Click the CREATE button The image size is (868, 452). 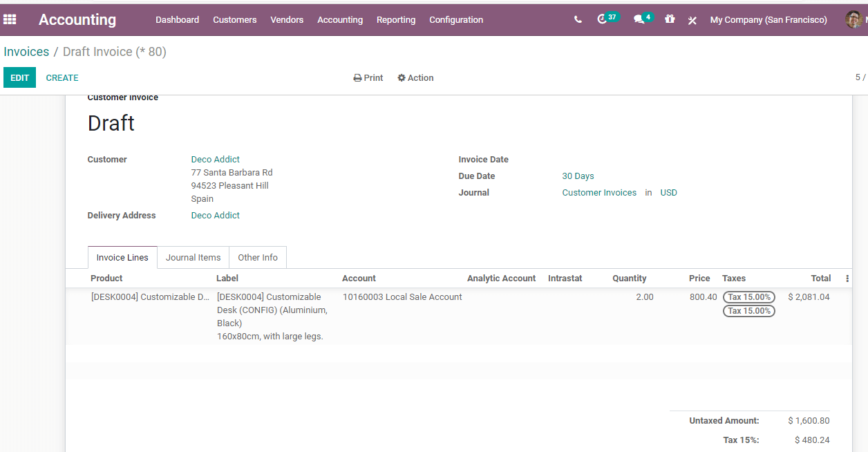click(x=62, y=78)
